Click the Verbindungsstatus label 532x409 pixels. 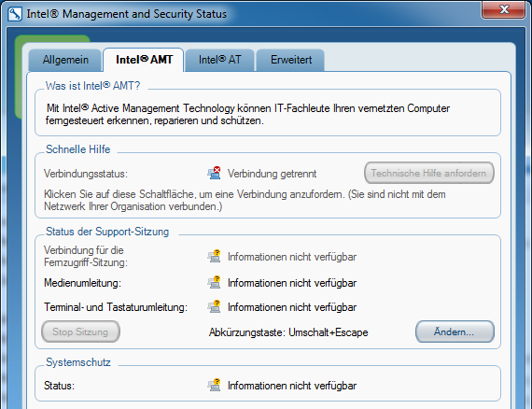tap(86, 174)
